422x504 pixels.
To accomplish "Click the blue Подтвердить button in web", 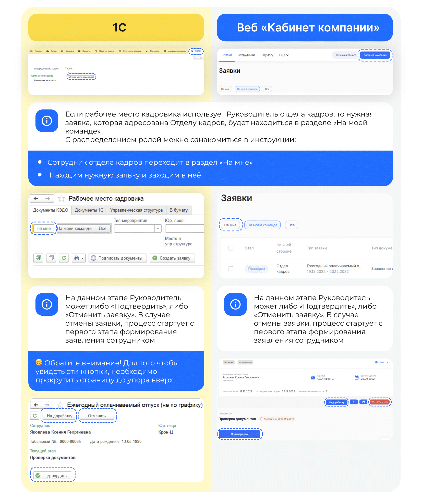I will click(239, 434).
